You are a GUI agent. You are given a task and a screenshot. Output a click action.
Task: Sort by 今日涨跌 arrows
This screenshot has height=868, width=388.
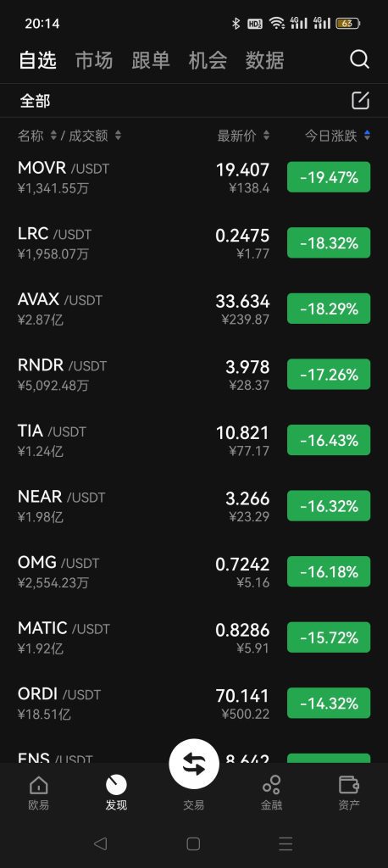point(367,135)
